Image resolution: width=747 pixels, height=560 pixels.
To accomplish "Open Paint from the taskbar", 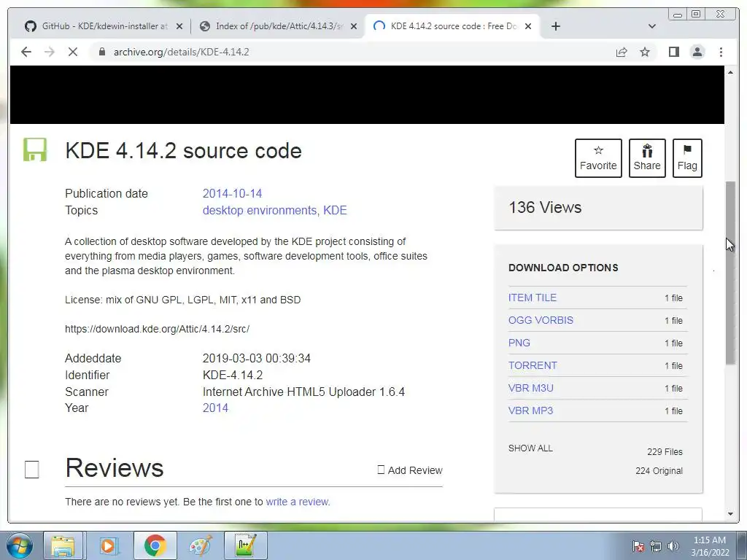I will click(200, 545).
